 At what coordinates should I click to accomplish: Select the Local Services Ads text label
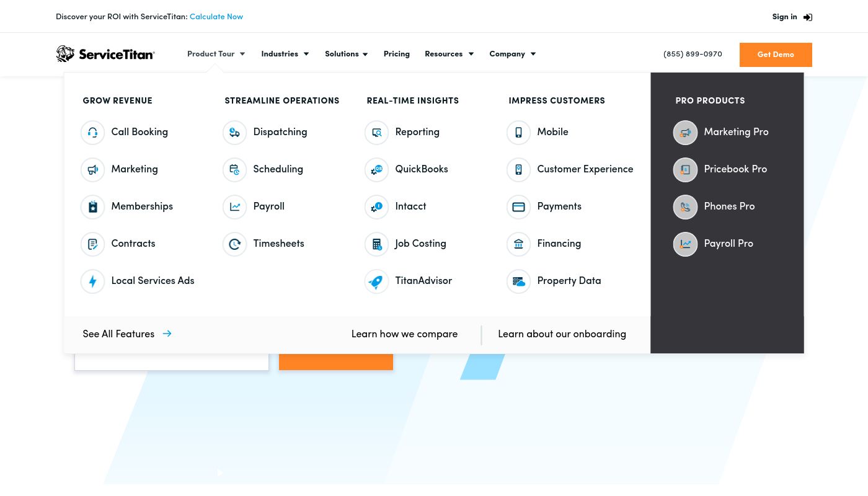tap(153, 281)
